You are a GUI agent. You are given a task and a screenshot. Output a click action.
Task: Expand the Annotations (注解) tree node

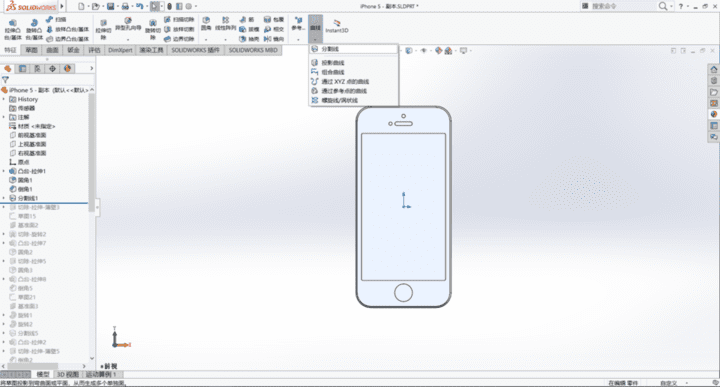[x=4, y=117]
